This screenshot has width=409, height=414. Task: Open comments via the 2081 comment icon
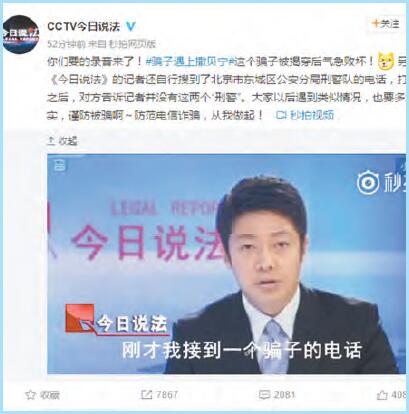tap(265, 395)
